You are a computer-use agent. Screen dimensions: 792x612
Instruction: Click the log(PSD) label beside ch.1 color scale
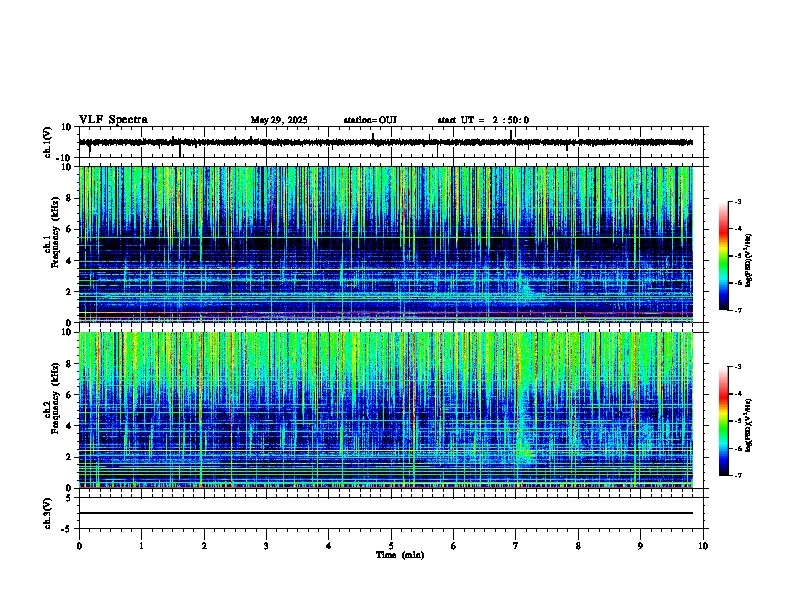749,261
